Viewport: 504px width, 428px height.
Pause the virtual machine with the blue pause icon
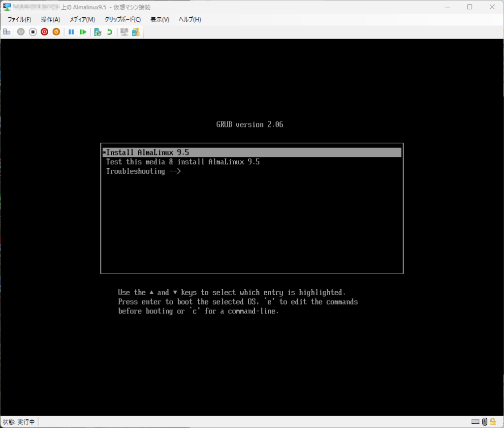(x=71, y=32)
